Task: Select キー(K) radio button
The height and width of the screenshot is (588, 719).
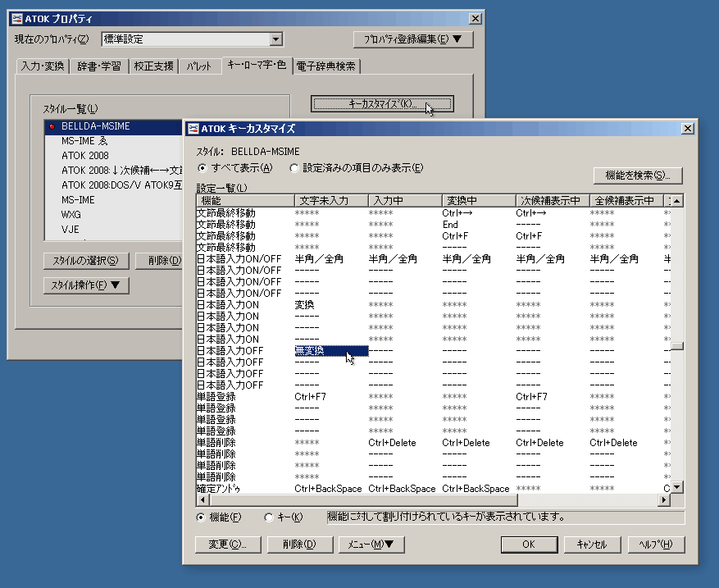Action: tap(269, 517)
